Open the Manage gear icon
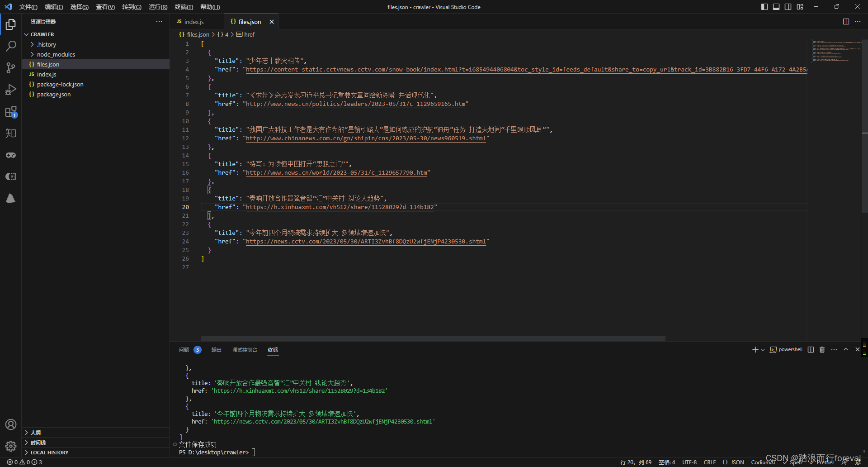Screen dimensions: 868x467 [x=11, y=446]
